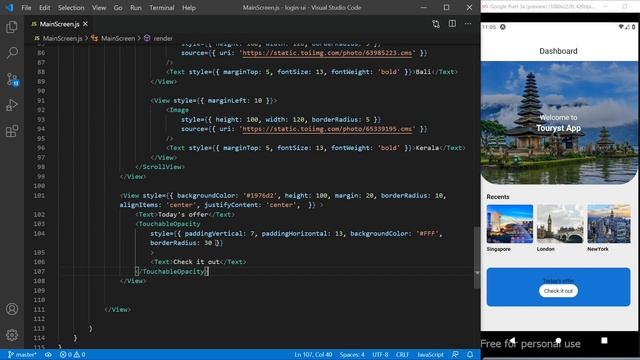Click UTF-8 encoding status entry
The image size is (640, 360).
click(x=380, y=354)
